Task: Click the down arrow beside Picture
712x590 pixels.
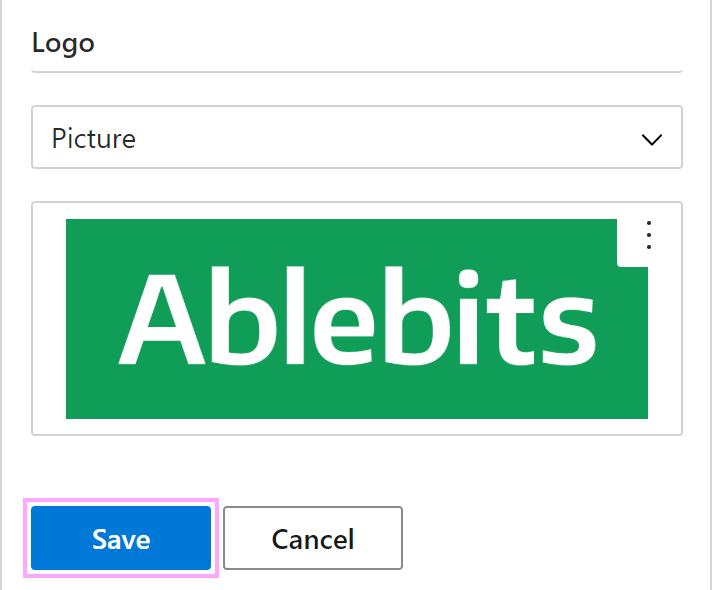Action: 652,139
